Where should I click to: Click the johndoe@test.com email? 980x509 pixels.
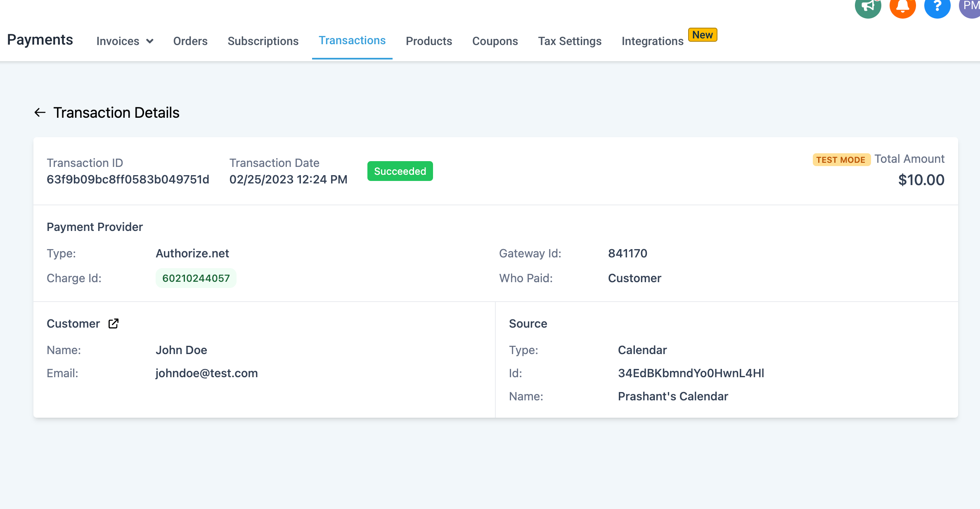coord(206,373)
